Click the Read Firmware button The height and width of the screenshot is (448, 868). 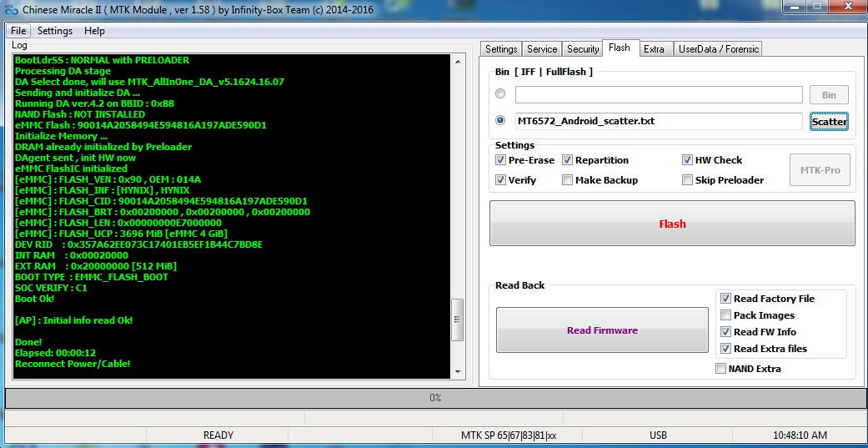[602, 330]
